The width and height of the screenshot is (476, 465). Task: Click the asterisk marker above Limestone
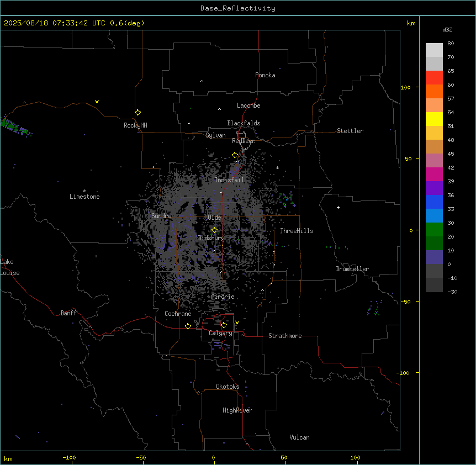[84, 191]
